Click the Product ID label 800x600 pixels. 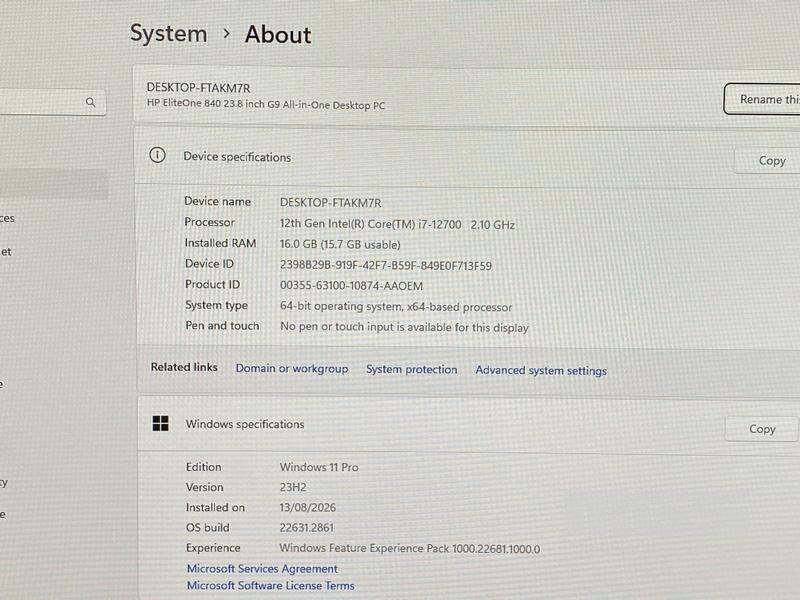212,284
